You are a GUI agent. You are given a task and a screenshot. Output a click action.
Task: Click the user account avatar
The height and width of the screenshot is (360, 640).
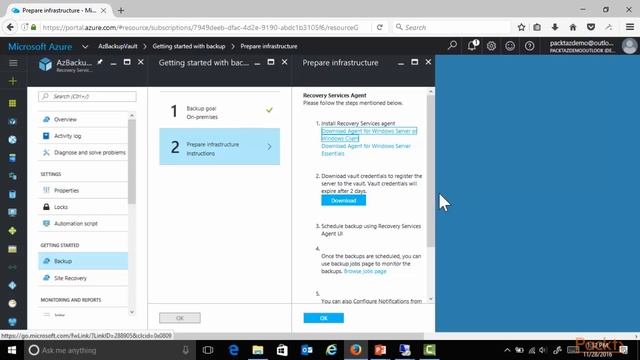(x=629, y=46)
